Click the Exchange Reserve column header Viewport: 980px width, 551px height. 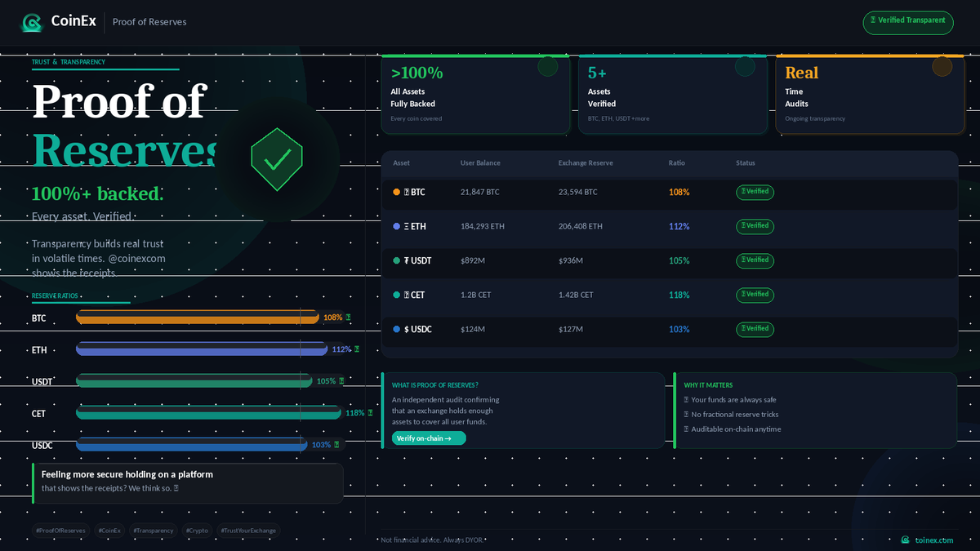coord(586,163)
